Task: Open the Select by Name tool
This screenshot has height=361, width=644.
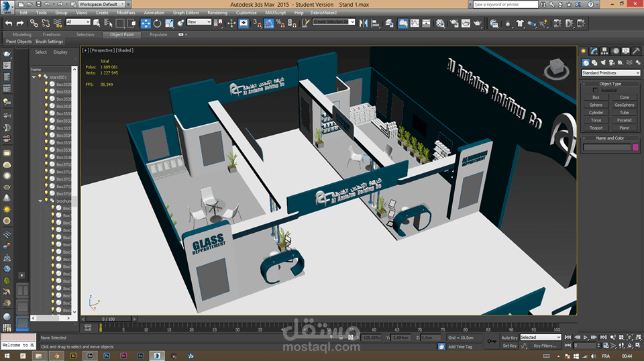Action: click(108, 23)
